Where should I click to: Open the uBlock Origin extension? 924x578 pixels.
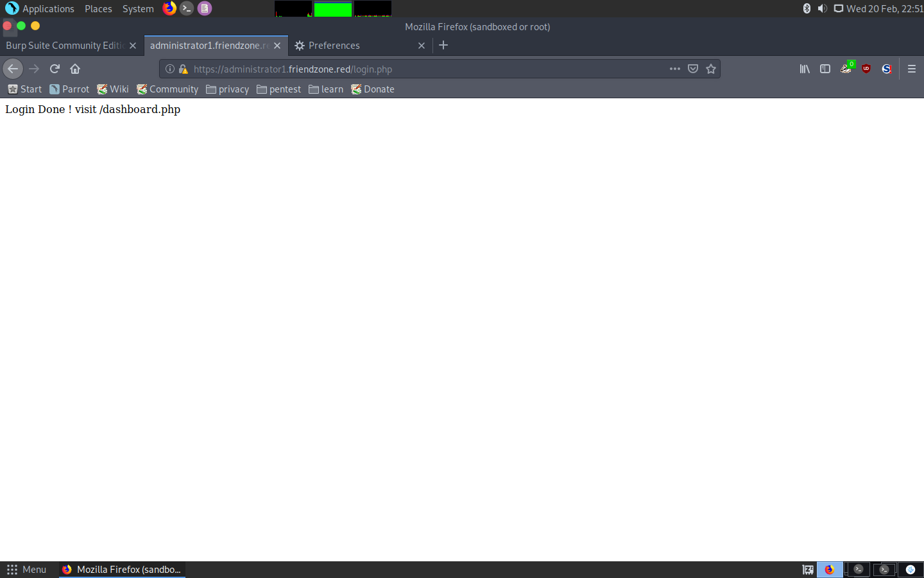pos(866,69)
